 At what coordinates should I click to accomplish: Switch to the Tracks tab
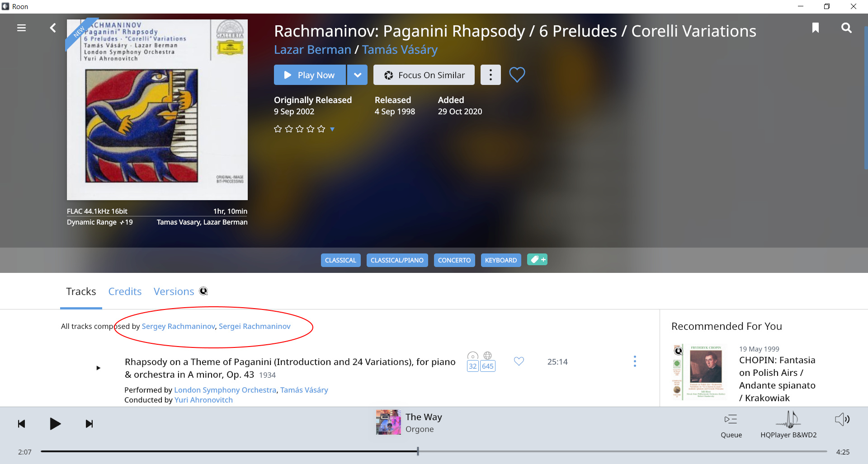point(81,291)
